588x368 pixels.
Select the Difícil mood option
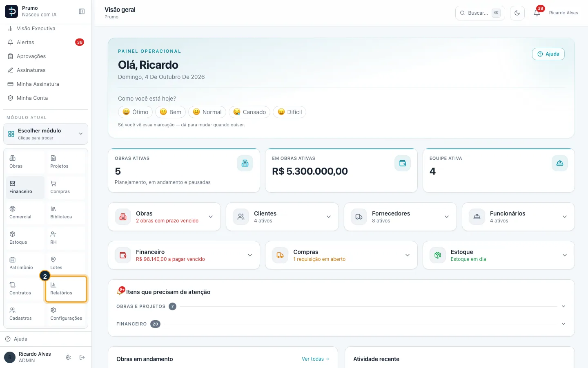[290, 112]
